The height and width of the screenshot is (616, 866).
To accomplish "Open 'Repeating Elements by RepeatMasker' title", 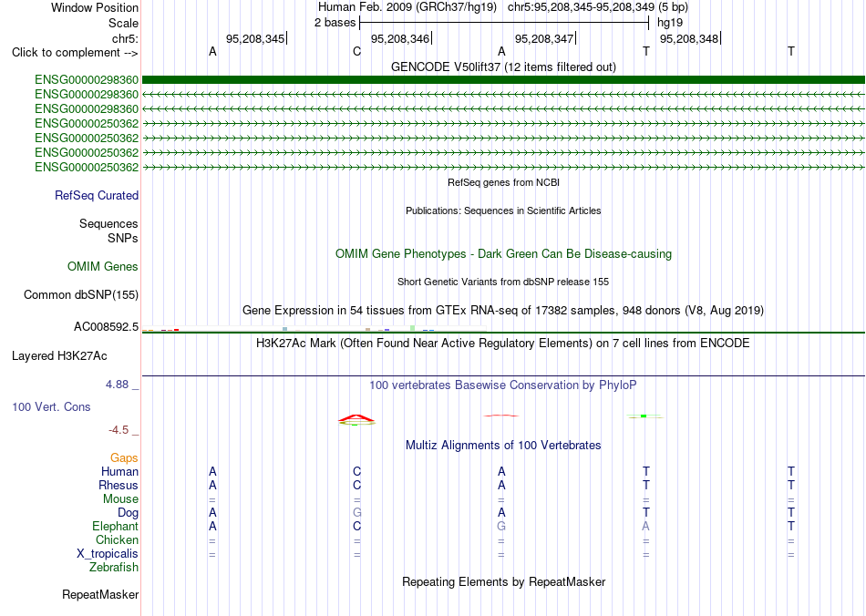I will (503, 581).
